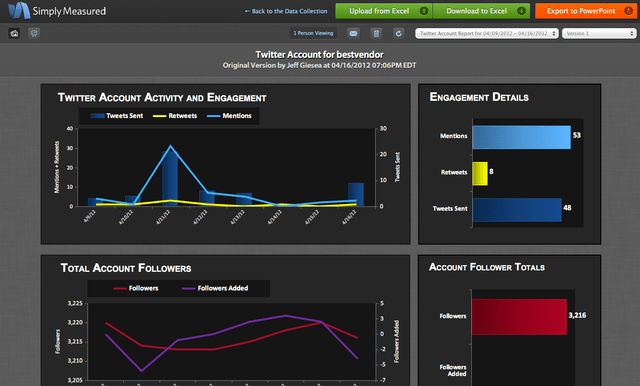Toggle Followers Added legend entry
Viewport: 640px width, 386px height.
215,288
